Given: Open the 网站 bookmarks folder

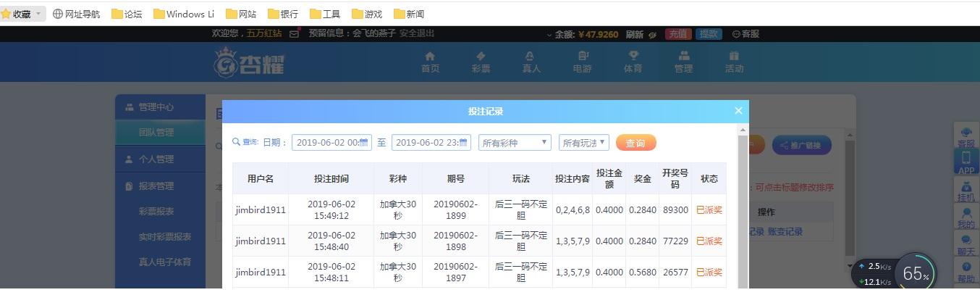Looking at the screenshot, I should 241,14.
